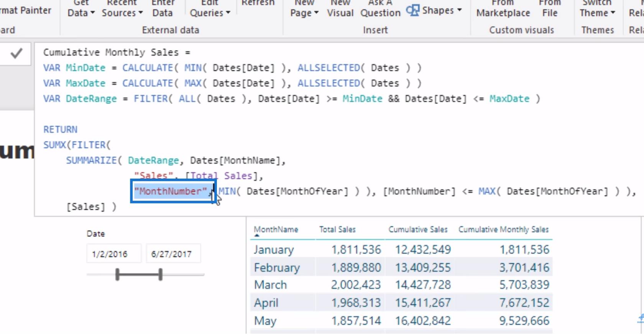Viewport: 644px width, 335px height.
Task: Click the value 1,857,514 in Total Sales
Action: 356,321
